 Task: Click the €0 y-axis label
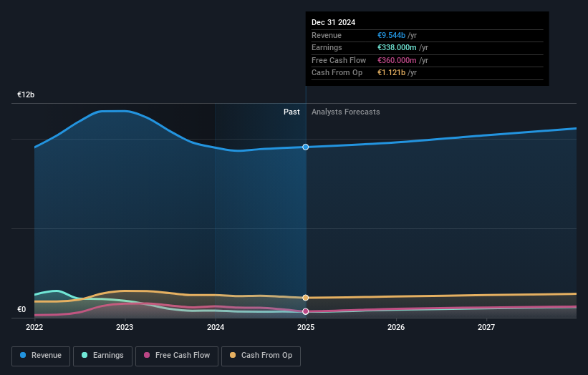point(21,309)
